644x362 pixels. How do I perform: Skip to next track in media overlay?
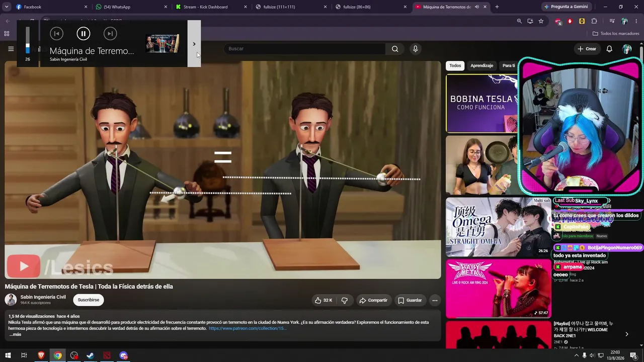click(110, 34)
